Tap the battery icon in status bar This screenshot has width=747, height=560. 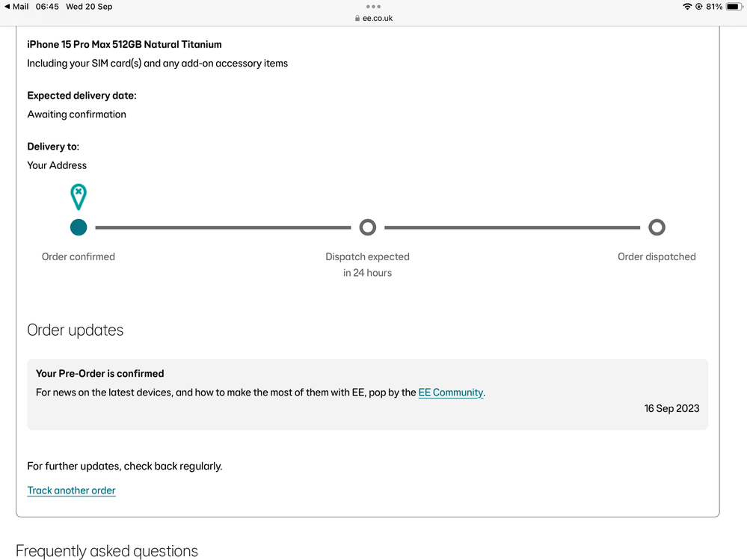(733, 7)
